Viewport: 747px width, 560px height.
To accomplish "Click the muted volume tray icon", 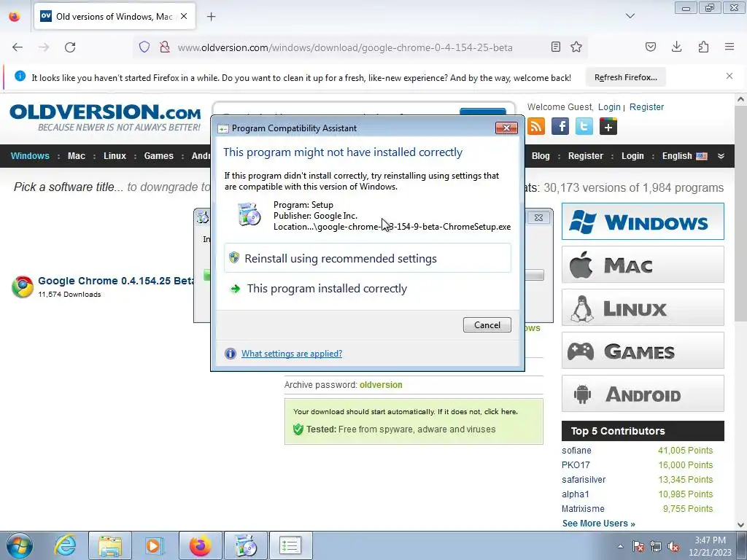I will pos(673,546).
